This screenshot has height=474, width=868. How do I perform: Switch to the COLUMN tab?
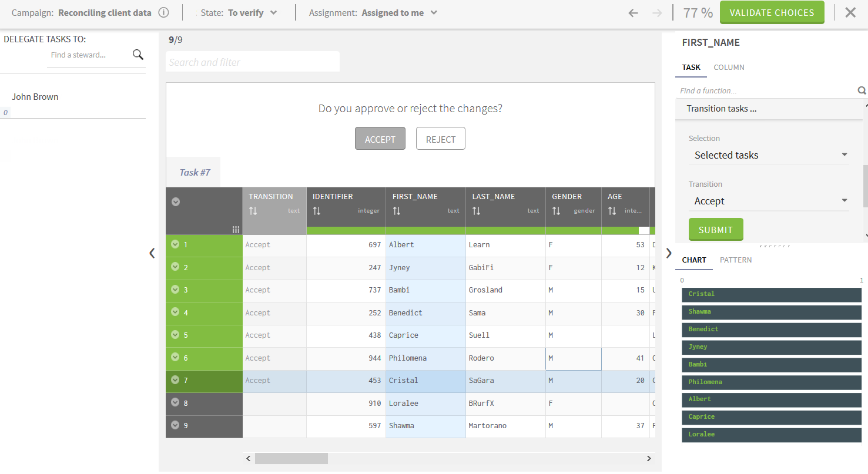click(x=729, y=68)
